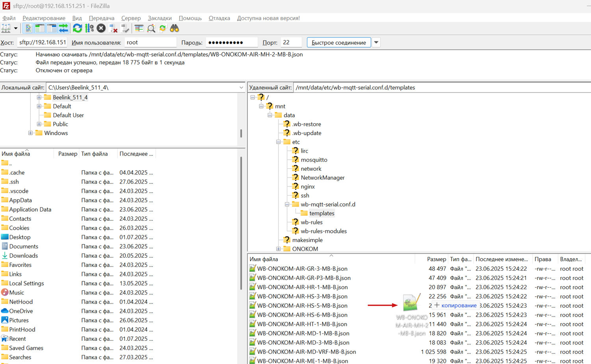Click the Recent folder icon in local list

(5, 339)
